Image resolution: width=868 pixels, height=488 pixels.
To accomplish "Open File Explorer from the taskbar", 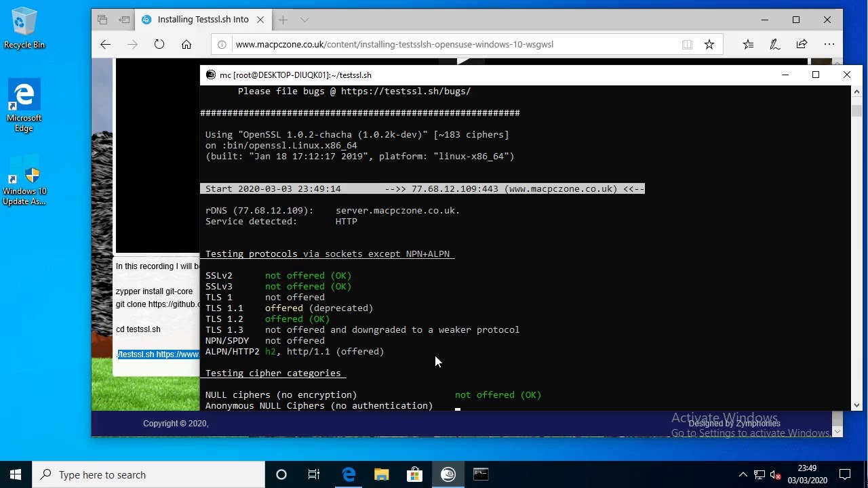I will (381, 474).
